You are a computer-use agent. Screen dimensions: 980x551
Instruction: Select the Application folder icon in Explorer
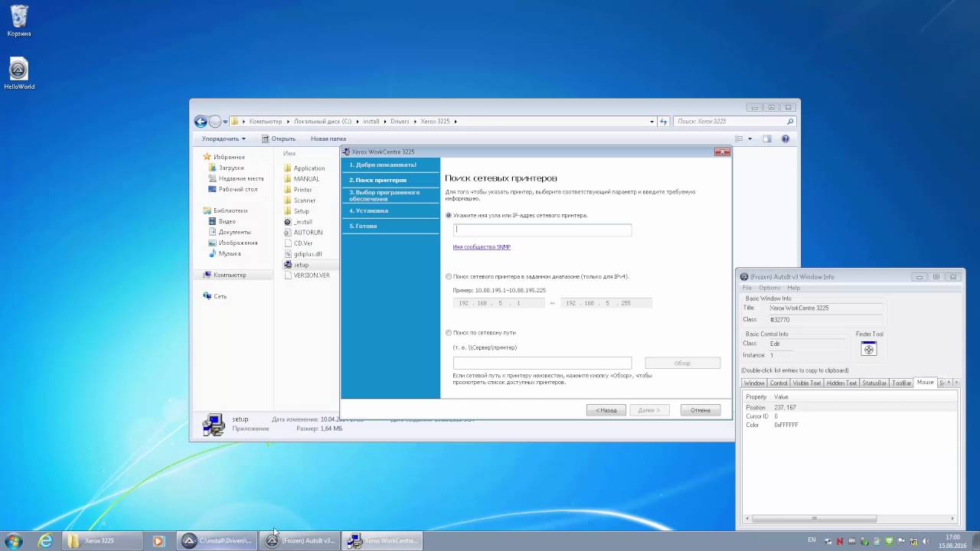288,168
